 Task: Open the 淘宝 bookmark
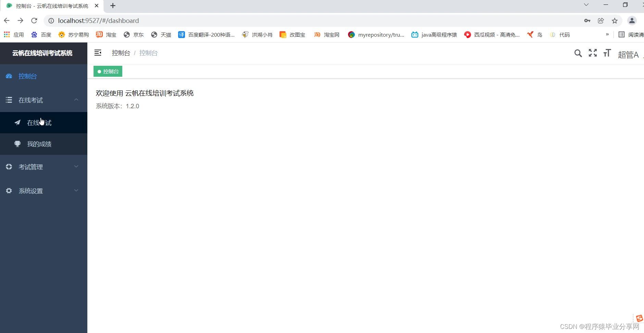tap(106, 35)
